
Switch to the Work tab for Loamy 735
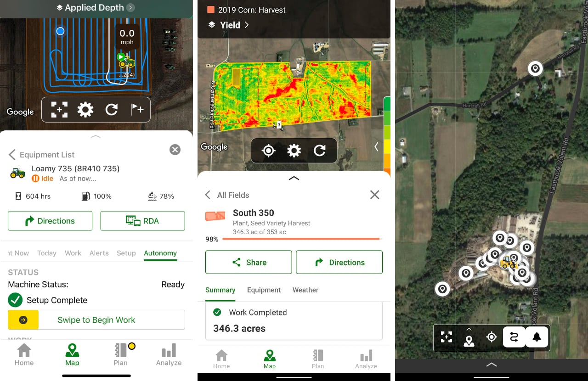coord(73,253)
